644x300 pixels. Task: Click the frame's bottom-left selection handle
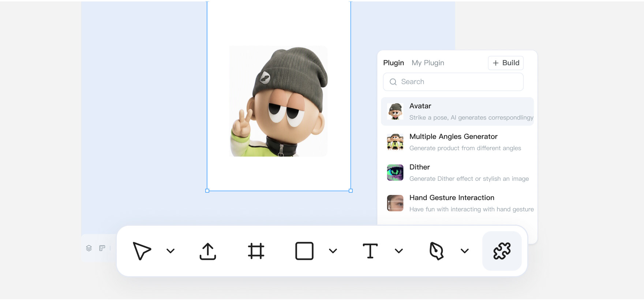tap(207, 191)
